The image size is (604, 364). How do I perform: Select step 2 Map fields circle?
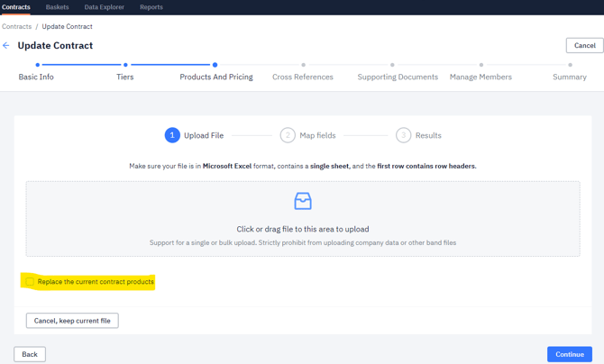288,135
